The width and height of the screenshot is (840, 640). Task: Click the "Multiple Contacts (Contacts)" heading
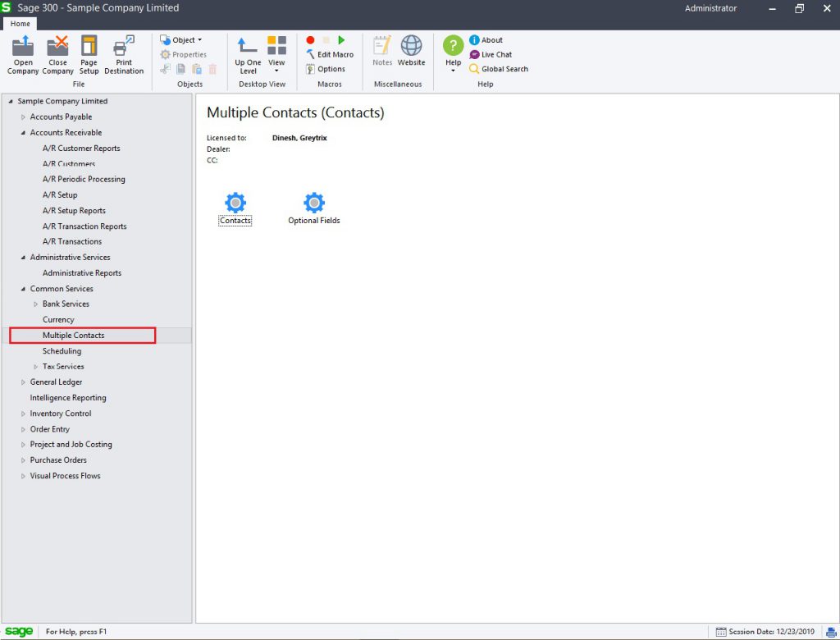pos(295,112)
